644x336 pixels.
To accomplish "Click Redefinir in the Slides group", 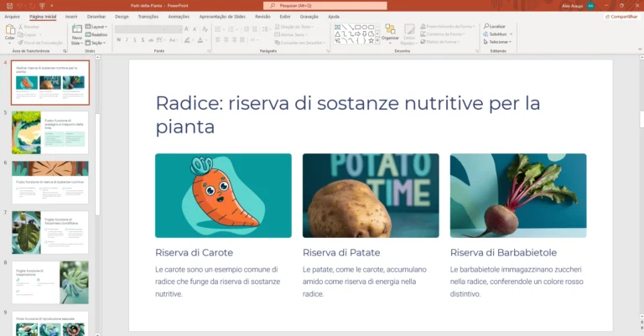I will pos(96,34).
